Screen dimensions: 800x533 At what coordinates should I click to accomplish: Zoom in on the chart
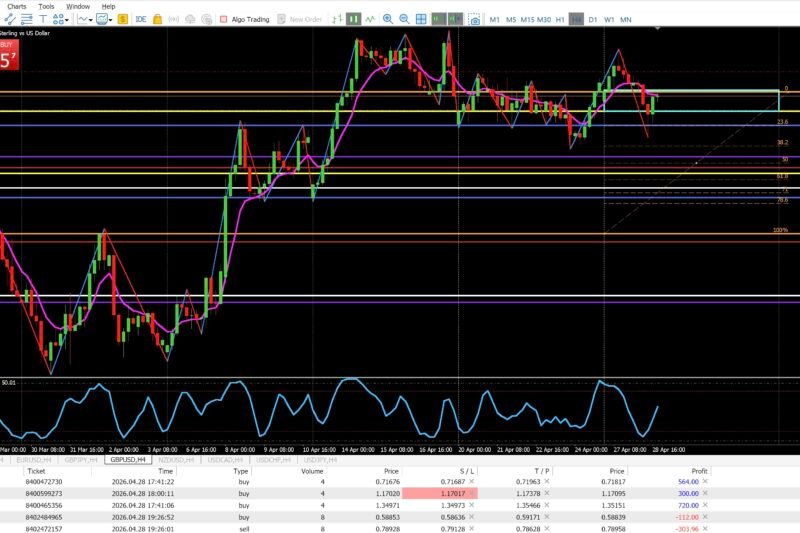click(x=388, y=19)
